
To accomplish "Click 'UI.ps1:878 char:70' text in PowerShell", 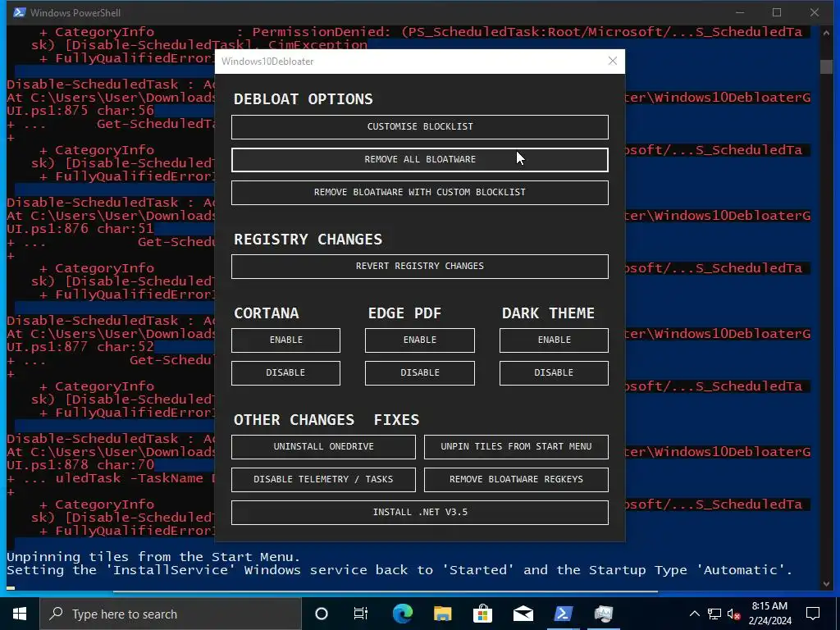I will coord(80,465).
